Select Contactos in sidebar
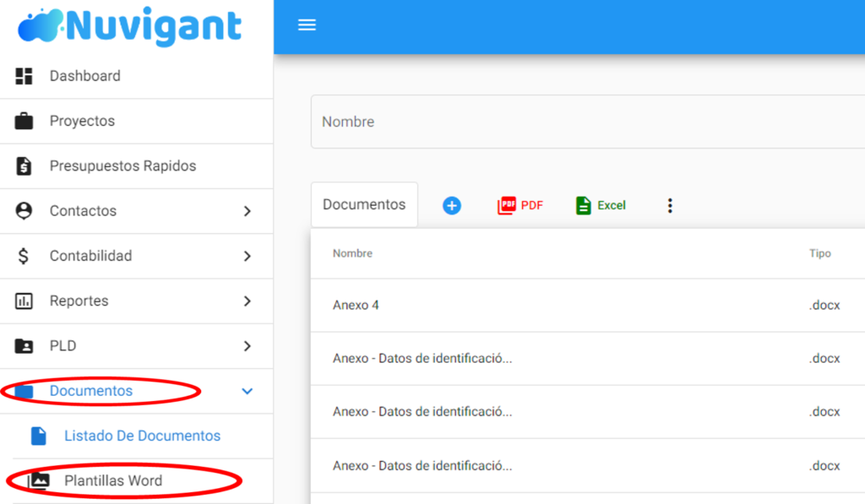 (x=83, y=211)
